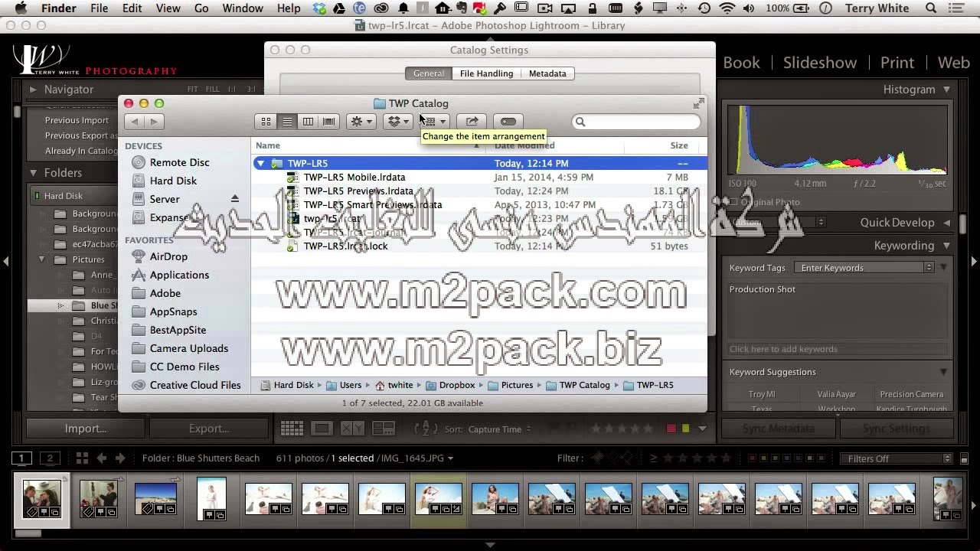980x551 pixels.
Task: Go back in Finder window
Action: [135, 122]
